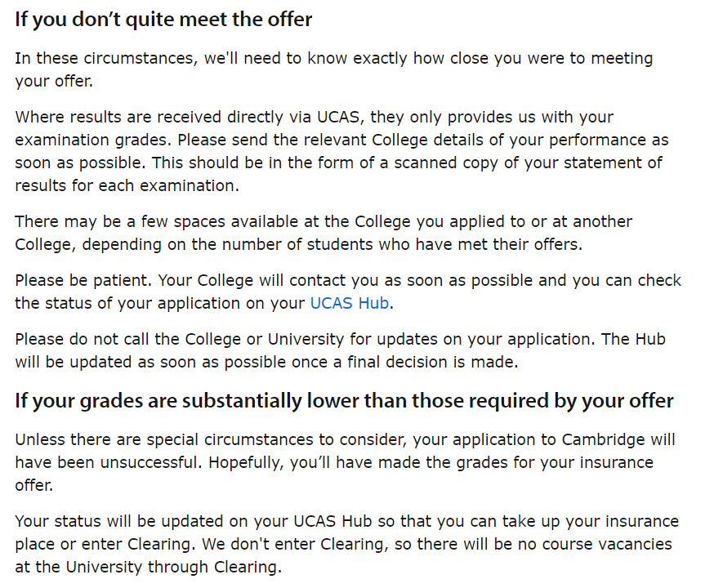Open the UCAS Hub link
714x588 pixels.
coord(350,303)
